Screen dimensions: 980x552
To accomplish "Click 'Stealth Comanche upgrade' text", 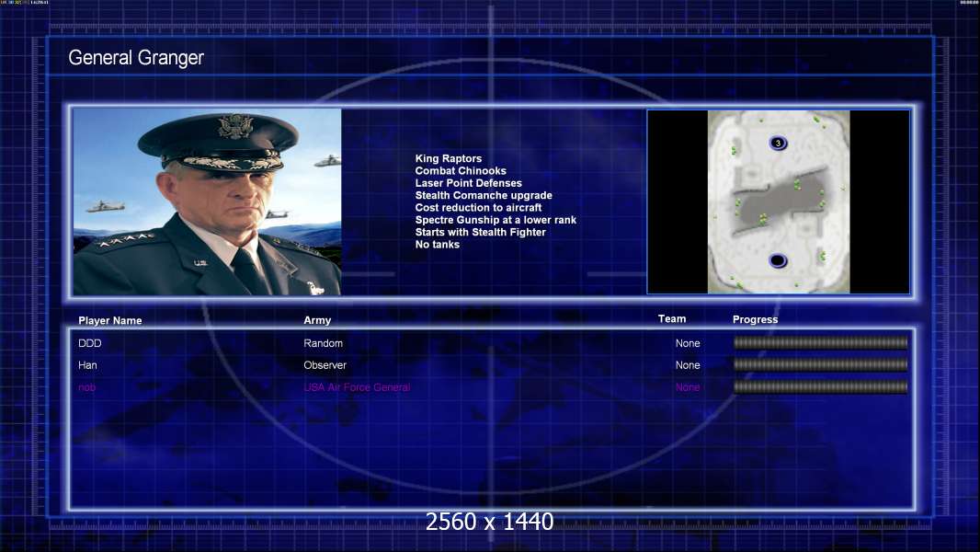I will click(x=484, y=195).
